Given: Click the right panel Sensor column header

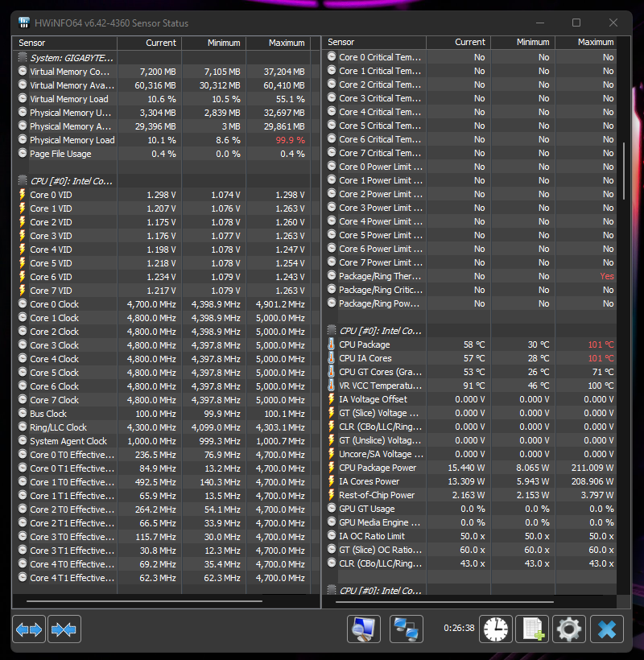Looking at the screenshot, I should point(374,42).
